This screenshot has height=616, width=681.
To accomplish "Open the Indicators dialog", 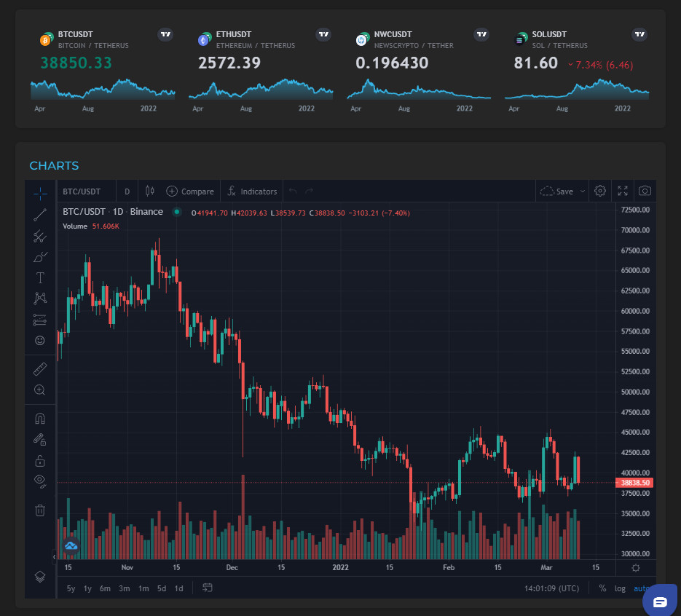I will click(252, 191).
